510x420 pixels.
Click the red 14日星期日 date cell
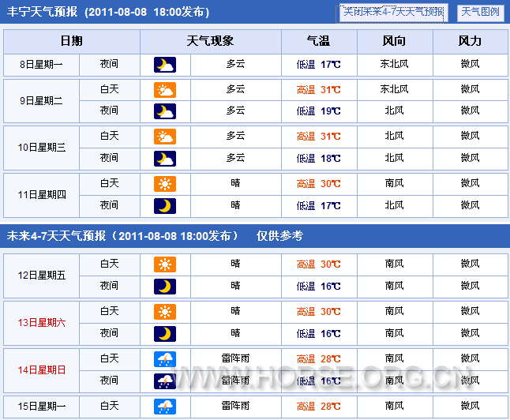click(x=41, y=370)
